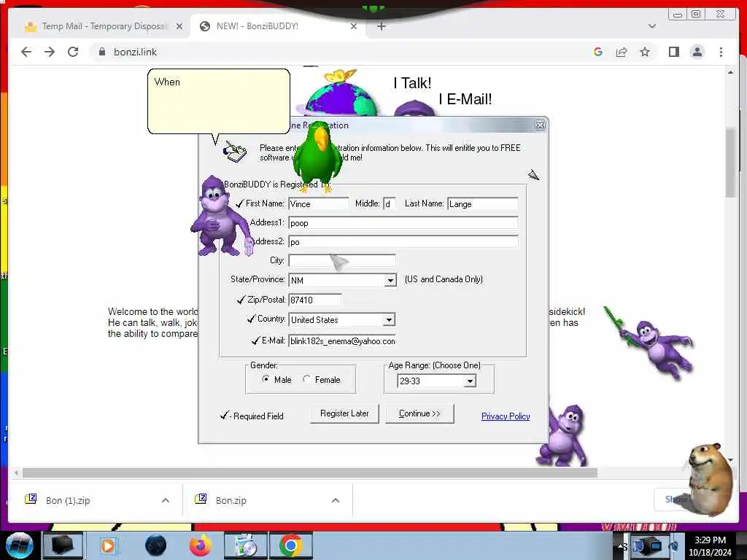Screen dimensions: 747x560
Task: Open the Bon (1).zip download
Action: point(68,500)
